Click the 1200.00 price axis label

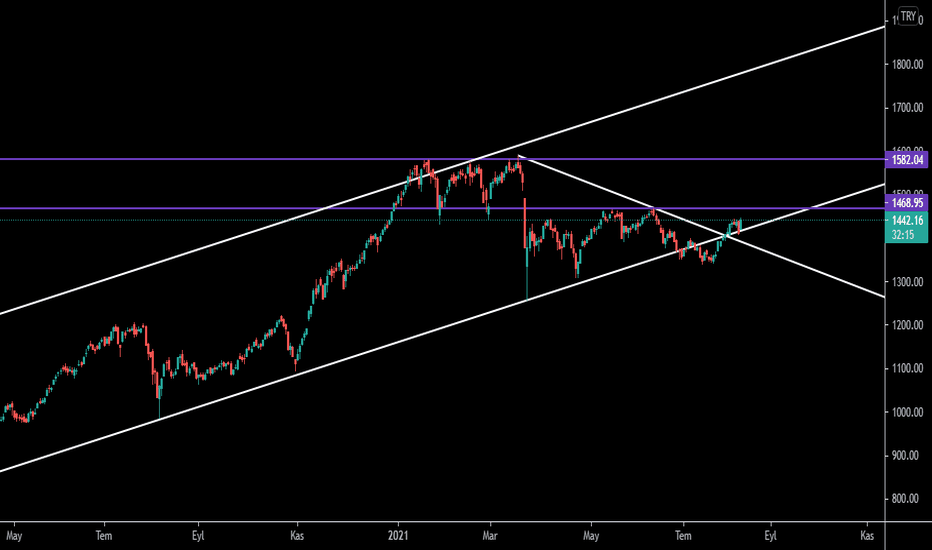(907, 325)
